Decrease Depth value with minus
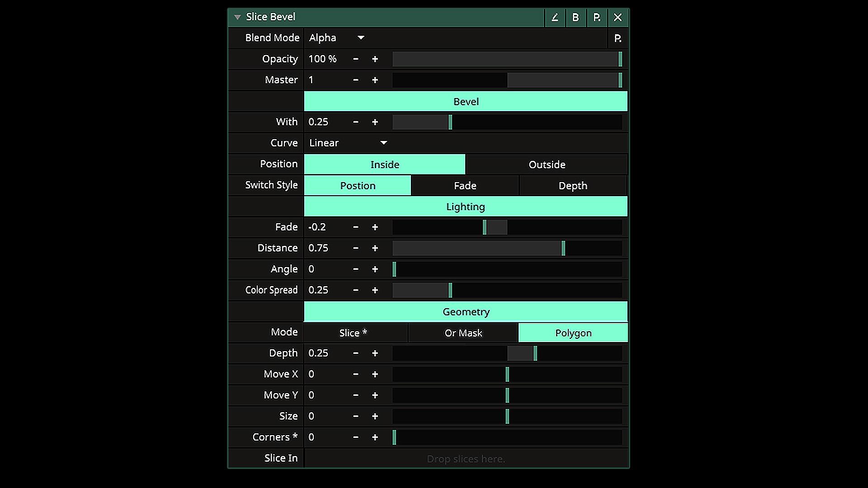868x488 pixels. pyautogui.click(x=356, y=353)
